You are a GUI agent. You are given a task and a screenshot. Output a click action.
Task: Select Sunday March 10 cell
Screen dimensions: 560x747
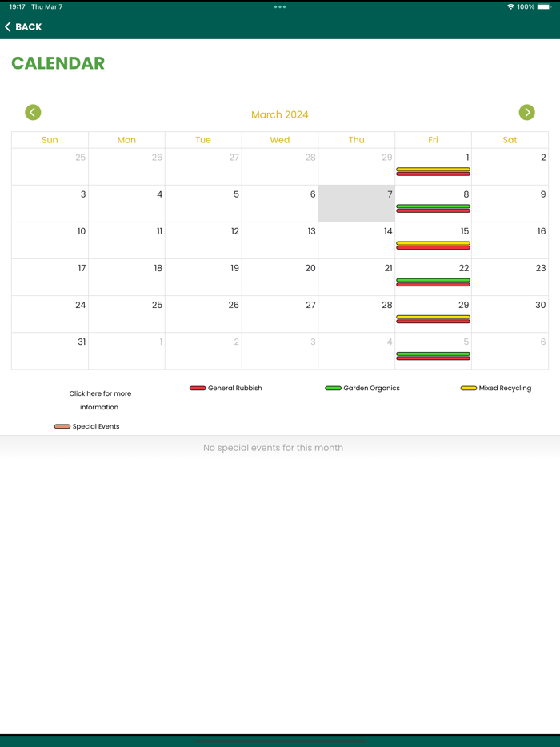tap(50, 241)
